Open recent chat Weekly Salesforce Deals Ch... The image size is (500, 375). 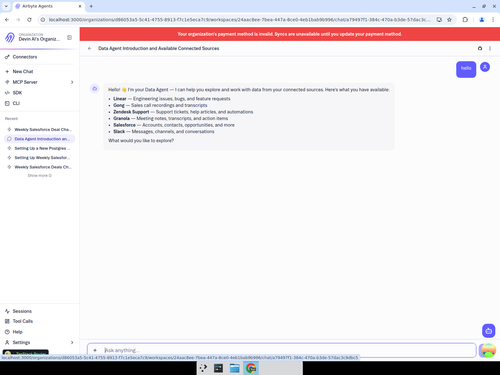[39, 167]
